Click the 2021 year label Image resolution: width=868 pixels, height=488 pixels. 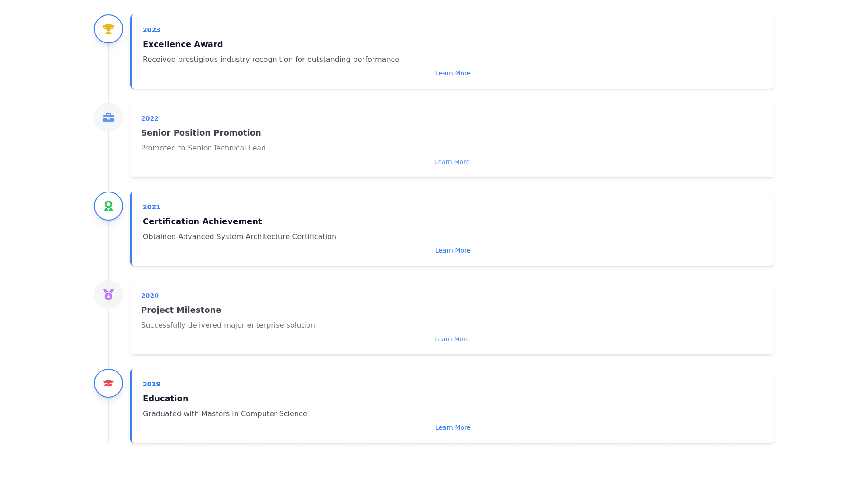pos(151,207)
